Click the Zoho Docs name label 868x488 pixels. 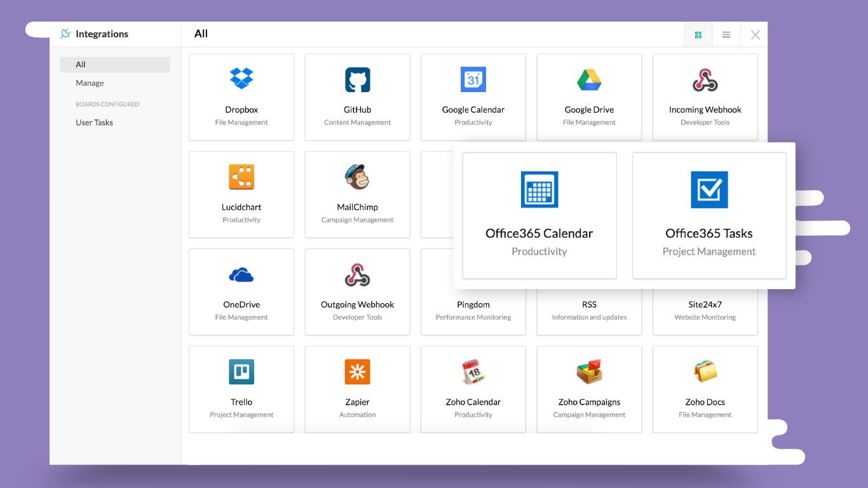[x=705, y=402]
